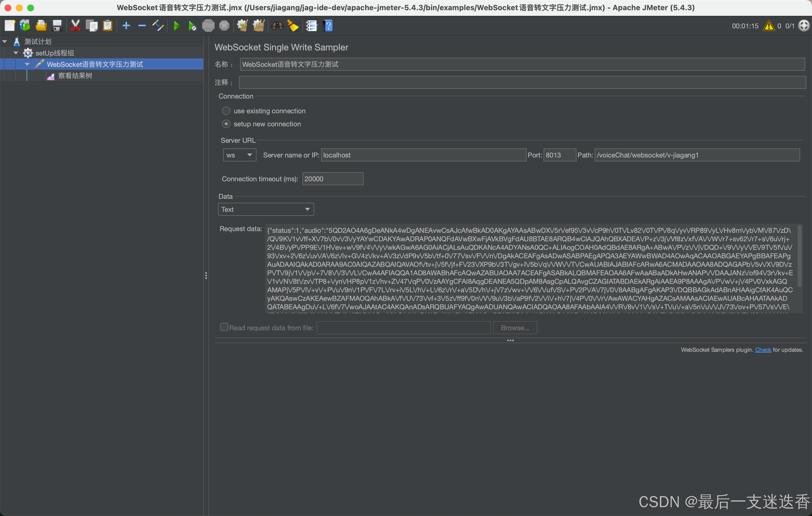Open the ws protocol dropdown
Image resolution: width=812 pixels, height=516 pixels.
[240, 155]
